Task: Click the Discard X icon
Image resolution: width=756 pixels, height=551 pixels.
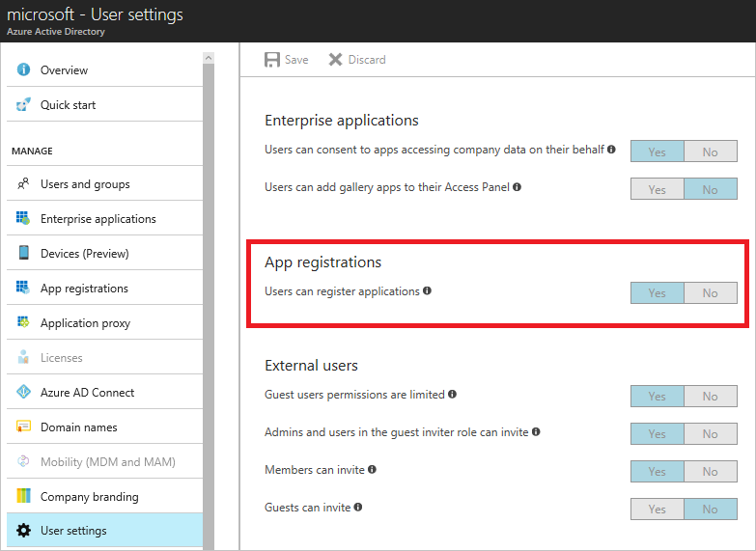Action: [335, 60]
